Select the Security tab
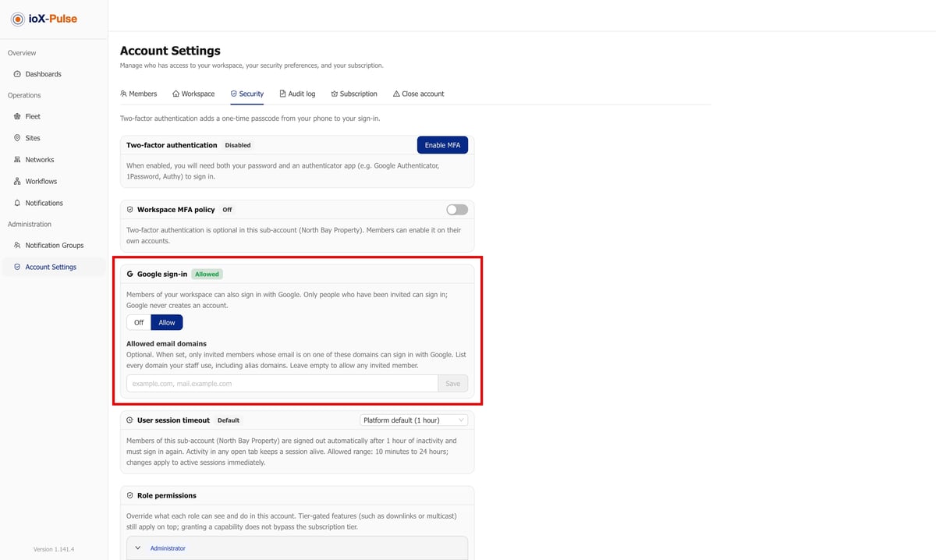The image size is (936, 560). tap(246, 94)
